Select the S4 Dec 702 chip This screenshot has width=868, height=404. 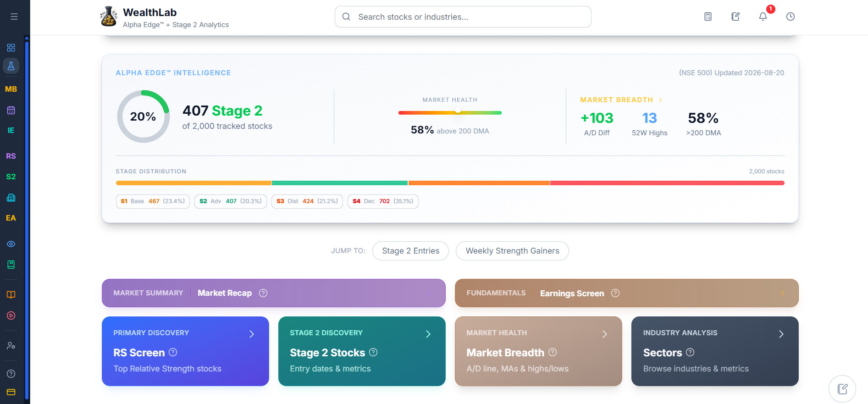[383, 201]
